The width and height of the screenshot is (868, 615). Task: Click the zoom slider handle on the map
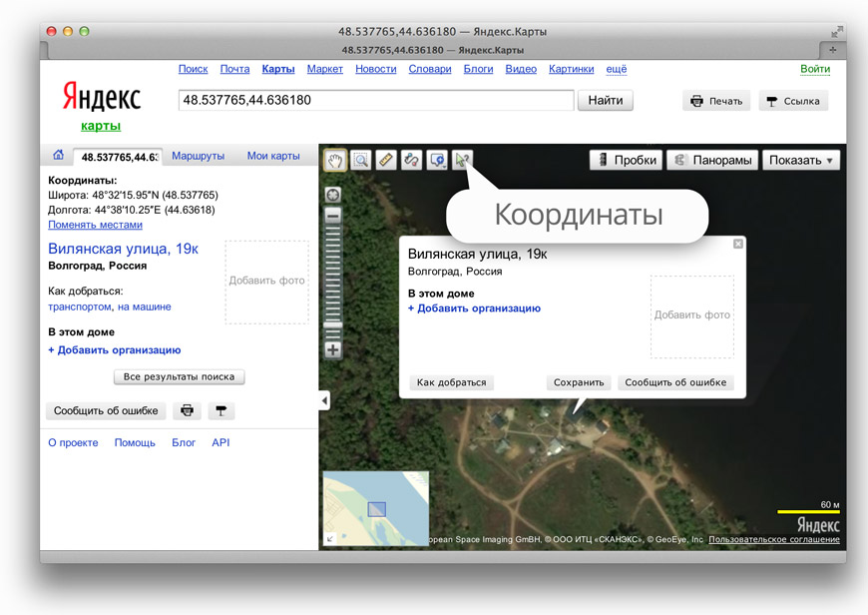(332, 325)
